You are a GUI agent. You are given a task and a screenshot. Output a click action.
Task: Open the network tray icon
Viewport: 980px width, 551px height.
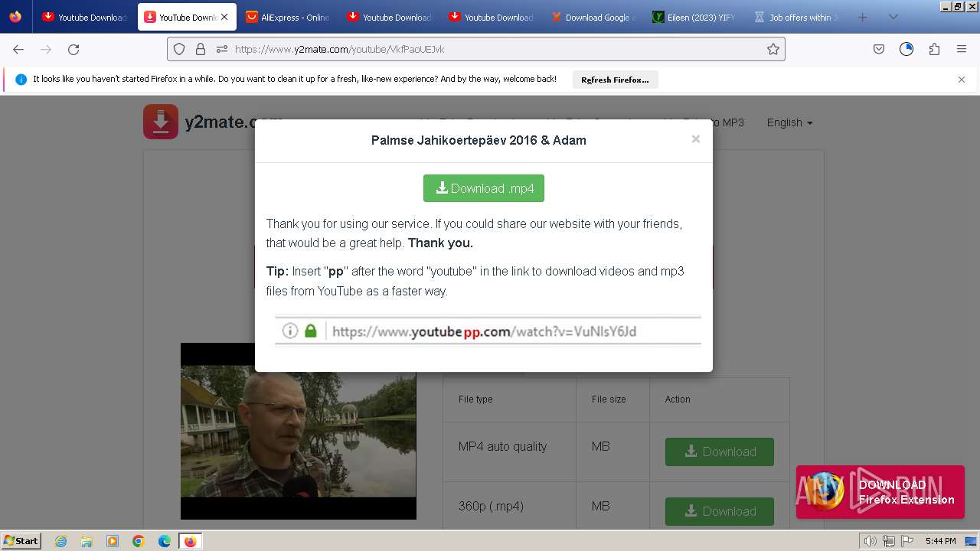(889, 541)
